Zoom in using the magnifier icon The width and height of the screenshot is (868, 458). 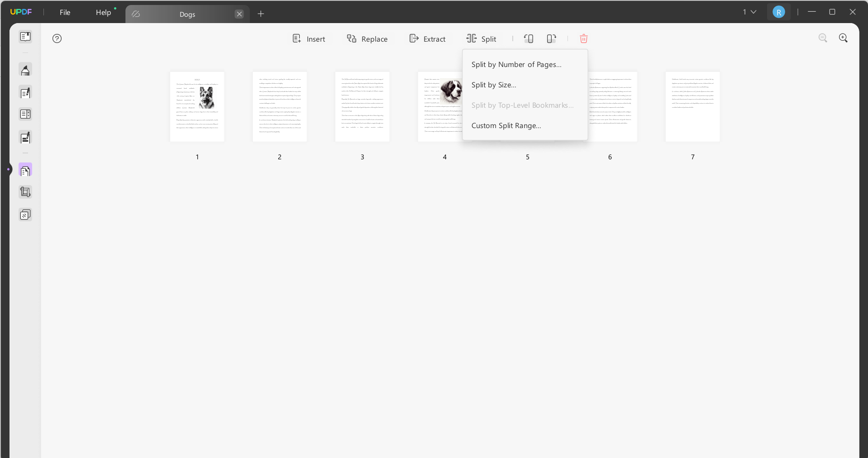pyautogui.click(x=843, y=38)
